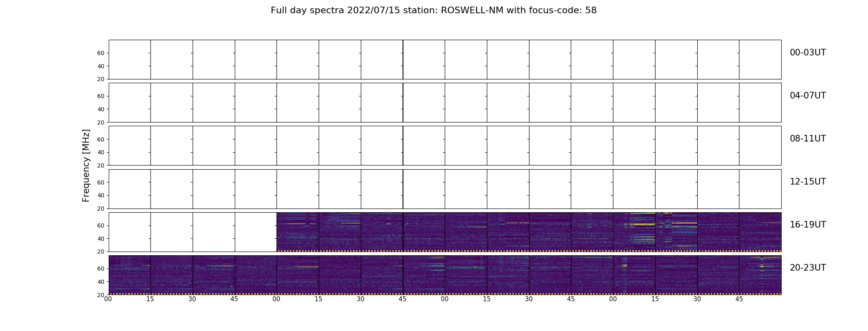Image resolution: width=868 pixels, height=331 pixels.
Task: Click the 40 tick of the 16-19UT row
Action: click(x=101, y=239)
